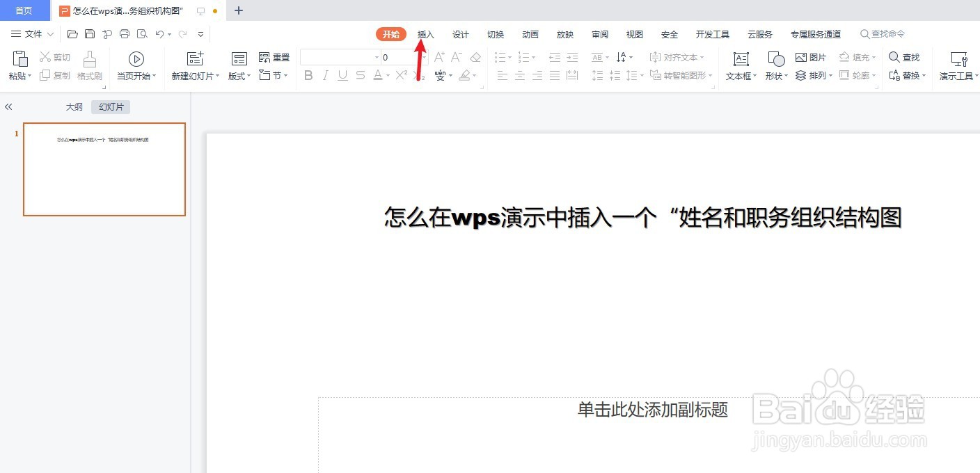Toggle Strikethrough formatting

pos(360,75)
